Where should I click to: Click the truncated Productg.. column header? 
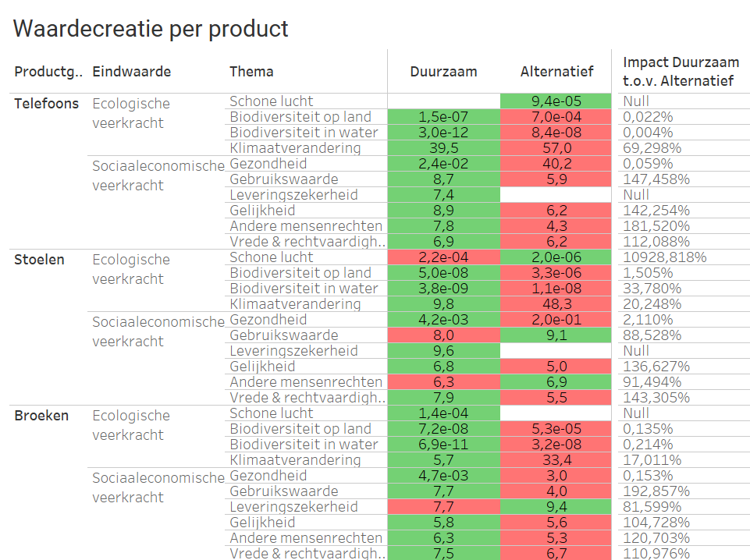[48, 72]
